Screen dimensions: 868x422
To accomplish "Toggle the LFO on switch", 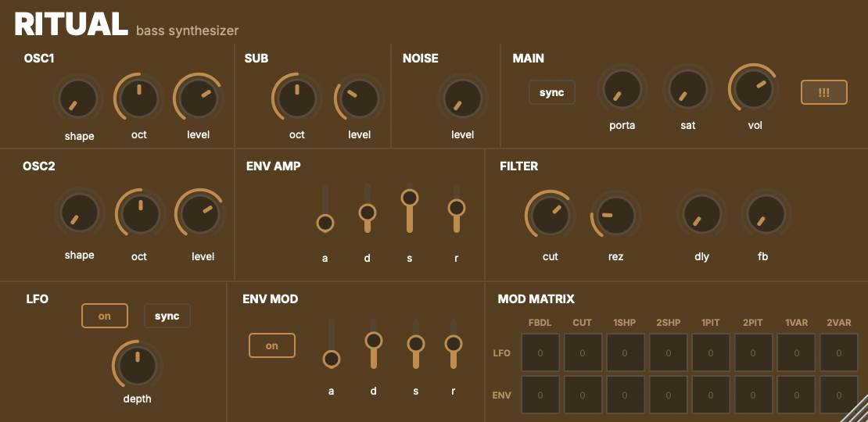I will point(105,316).
